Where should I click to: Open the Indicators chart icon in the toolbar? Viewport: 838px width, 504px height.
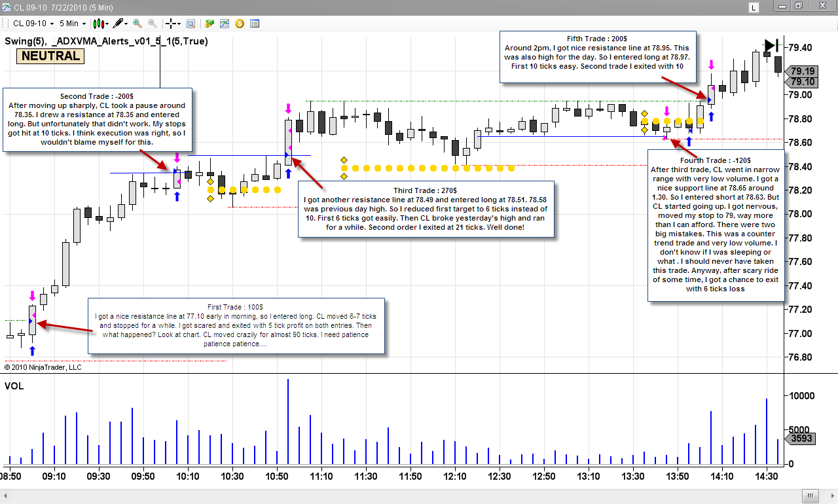click(225, 24)
